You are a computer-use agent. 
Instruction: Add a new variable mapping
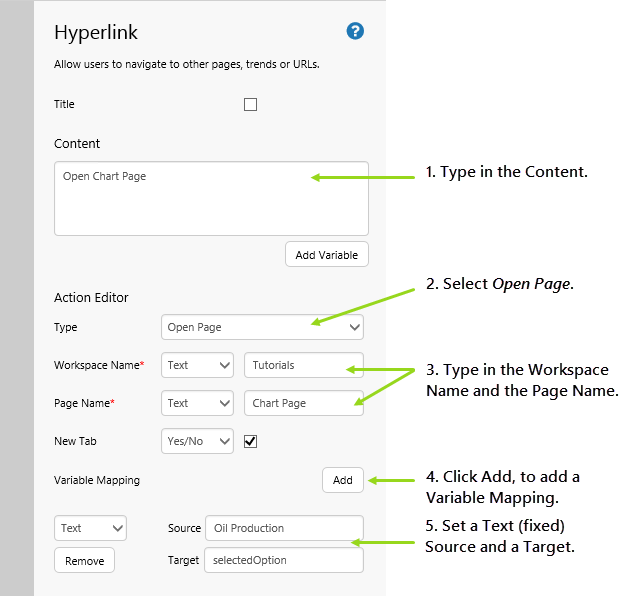coord(342,480)
